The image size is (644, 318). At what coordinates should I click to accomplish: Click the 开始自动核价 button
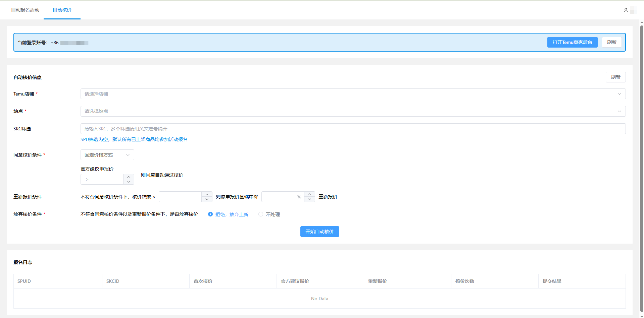click(319, 232)
